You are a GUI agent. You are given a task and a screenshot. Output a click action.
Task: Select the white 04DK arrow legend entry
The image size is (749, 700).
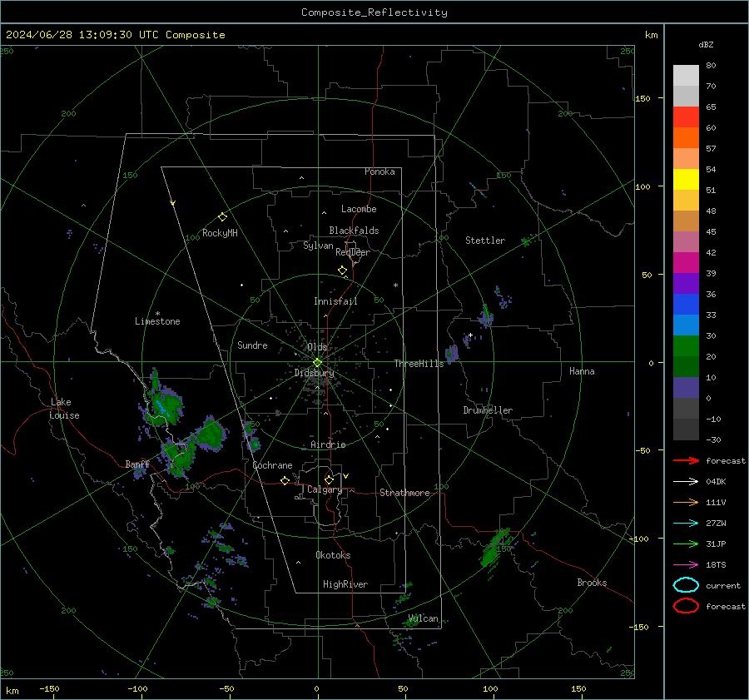tap(686, 482)
